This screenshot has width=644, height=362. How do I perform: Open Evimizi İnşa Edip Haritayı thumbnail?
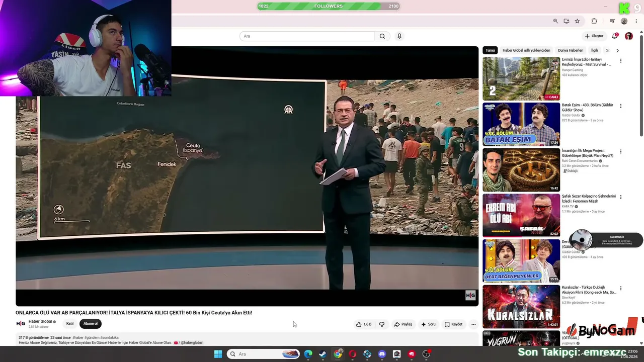[x=521, y=78]
